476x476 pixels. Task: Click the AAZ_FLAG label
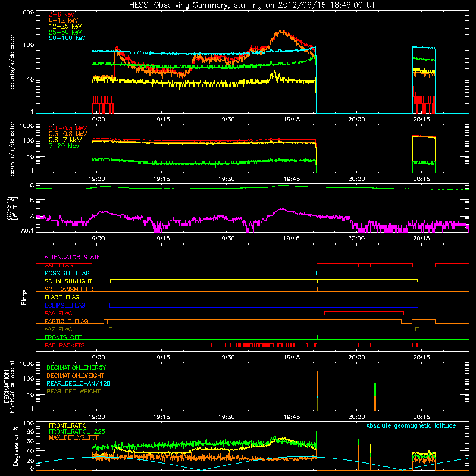pos(58,329)
